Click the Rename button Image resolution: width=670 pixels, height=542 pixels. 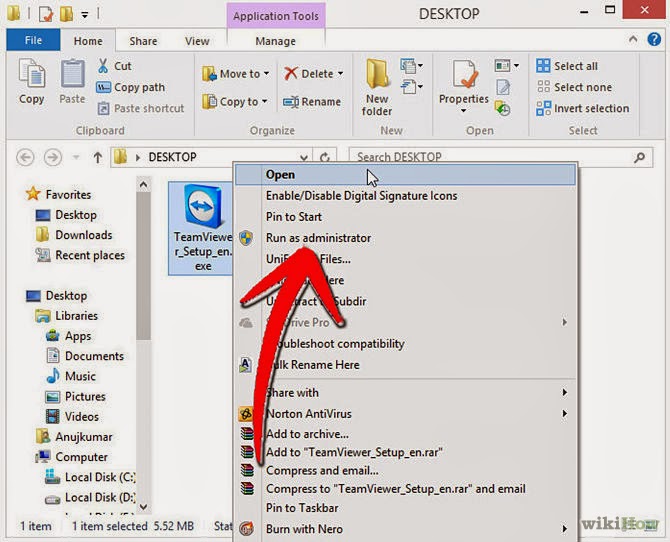312,102
